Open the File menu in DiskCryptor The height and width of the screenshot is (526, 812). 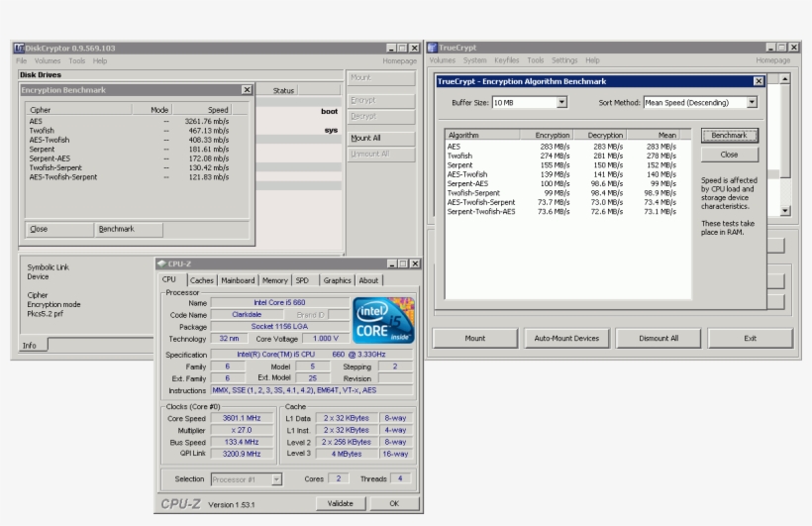click(x=21, y=60)
